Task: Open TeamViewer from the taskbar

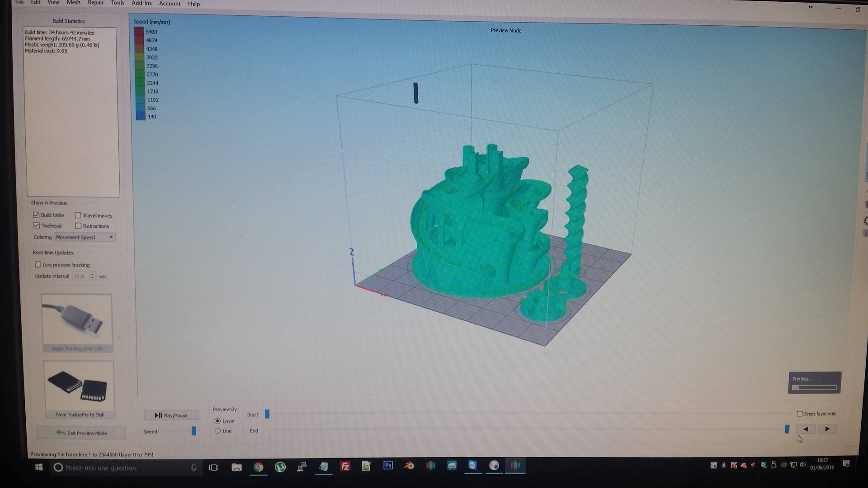Action: click(x=472, y=465)
